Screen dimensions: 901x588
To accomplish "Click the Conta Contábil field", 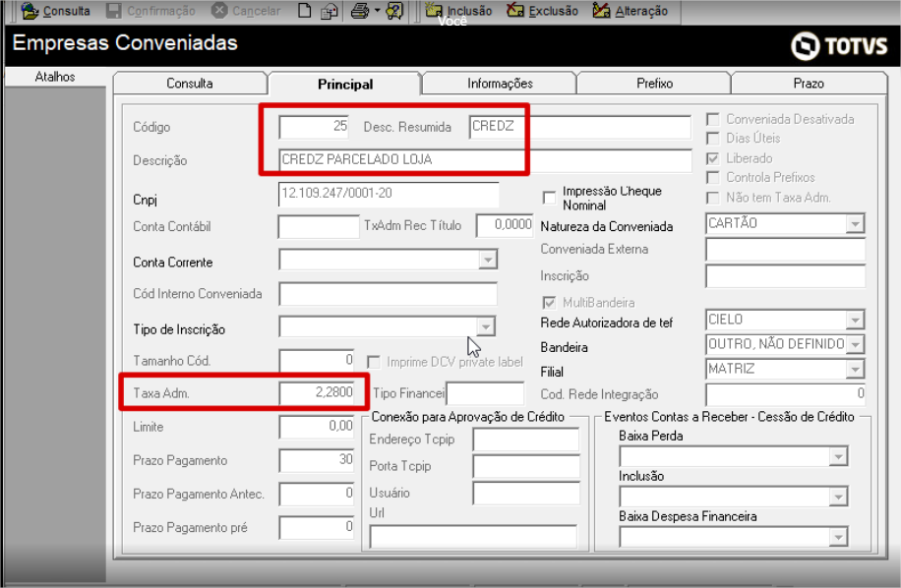I will [319, 227].
